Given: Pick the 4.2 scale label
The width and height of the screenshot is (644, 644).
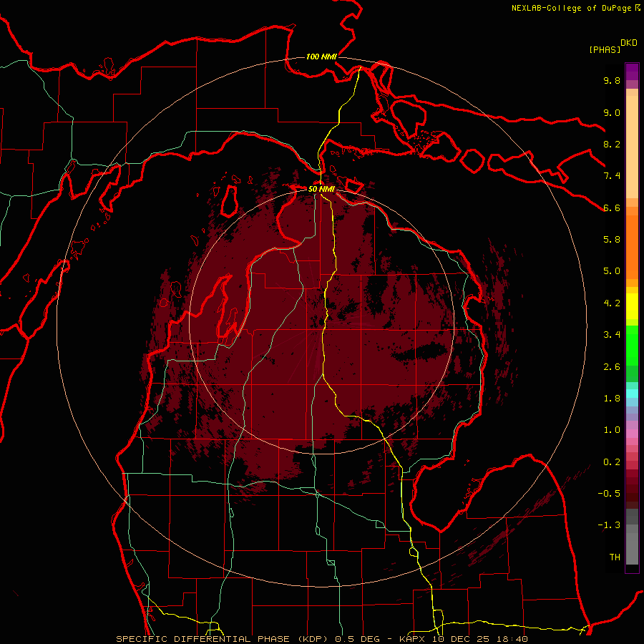Looking at the screenshot, I should point(612,303).
